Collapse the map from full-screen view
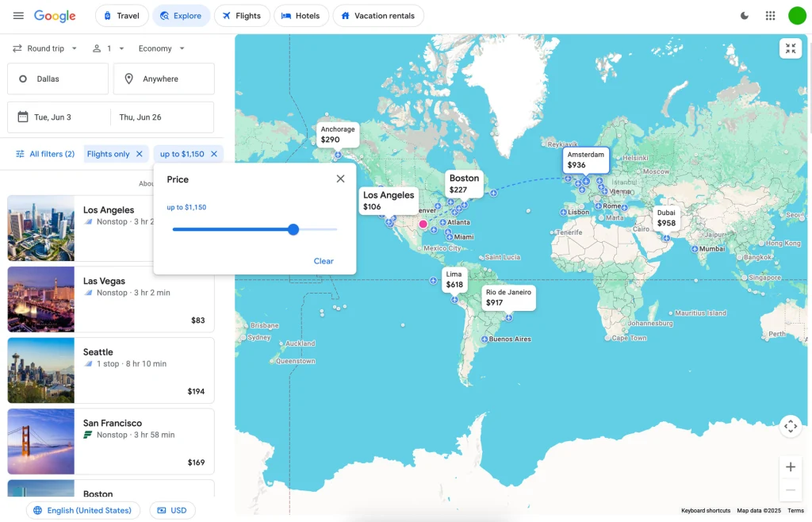812x522 pixels. point(790,49)
